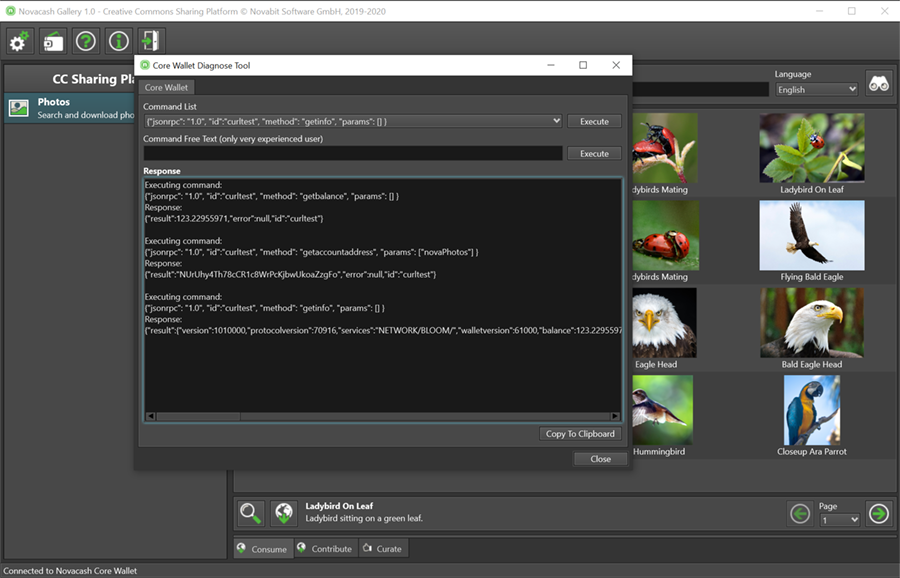Click the magnifier search icon at the bottom
The width and height of the screenshot is (900, 578).
[251, 513]
